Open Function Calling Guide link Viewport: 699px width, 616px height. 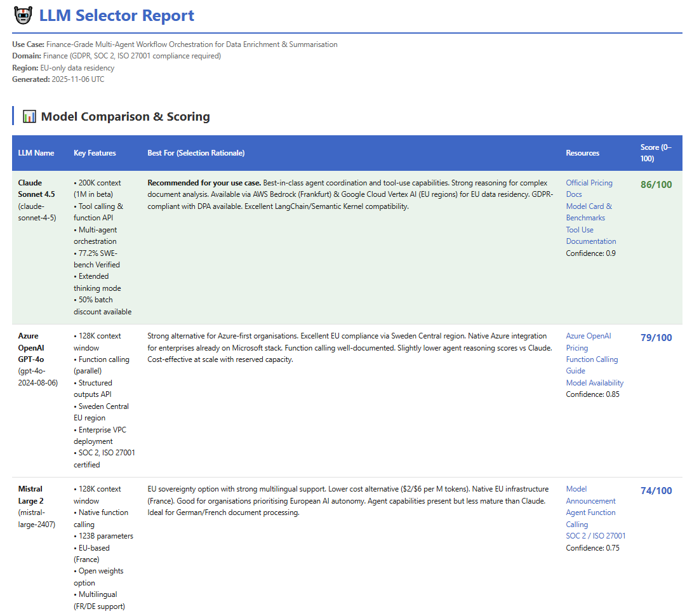coord(592,365)
